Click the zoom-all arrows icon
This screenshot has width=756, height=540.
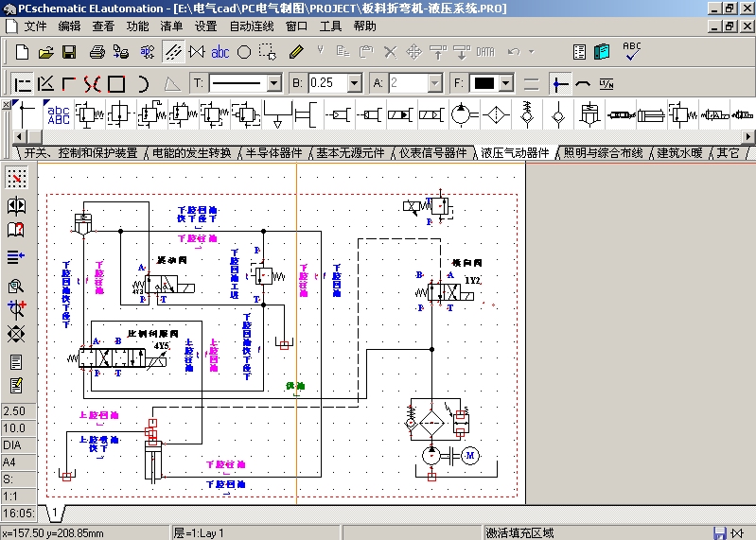point(16,334)
